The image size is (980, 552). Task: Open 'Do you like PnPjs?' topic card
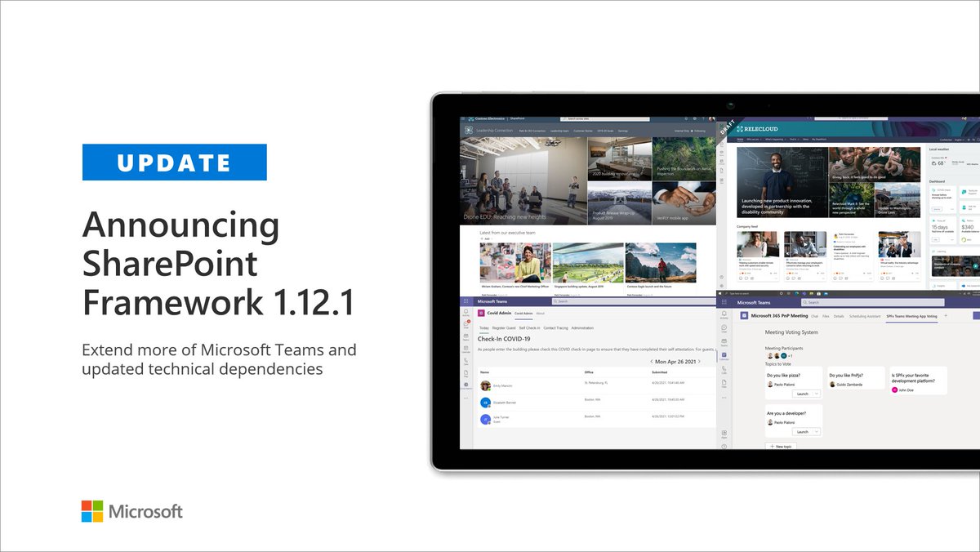856,377
